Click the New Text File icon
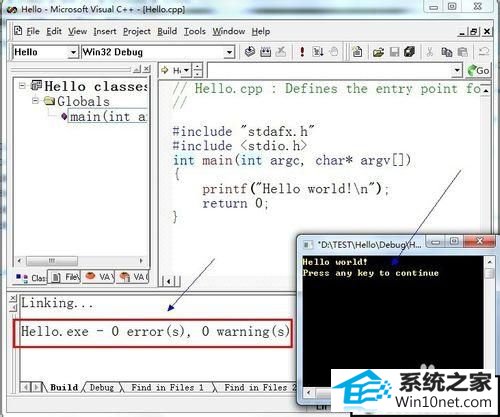Image resolution: width=500 pixels, height=417 pixels. pyautogui.click(x=357, y=52)
